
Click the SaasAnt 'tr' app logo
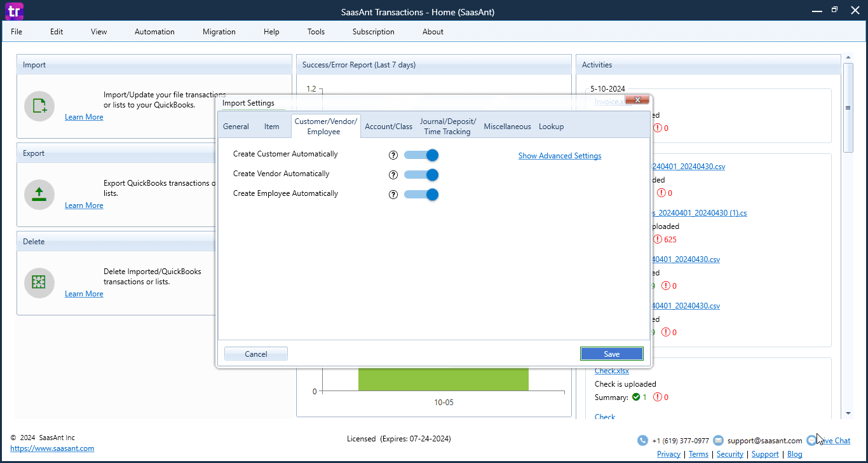13,11
